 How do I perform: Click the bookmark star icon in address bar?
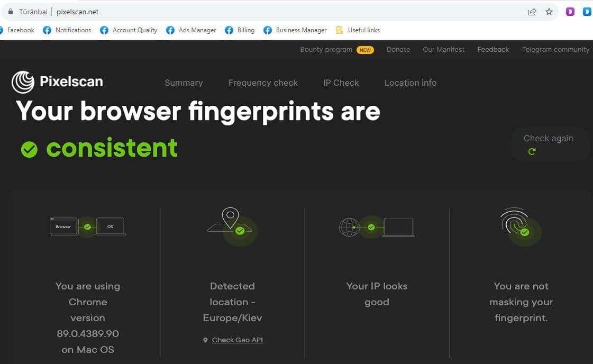[x=549, y=12]
